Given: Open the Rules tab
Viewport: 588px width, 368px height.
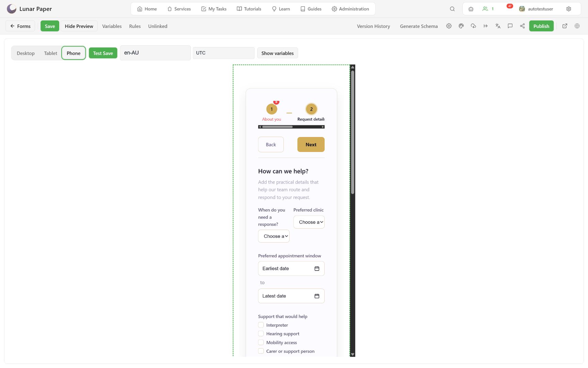Looking at the screenshot, I should (135, 26).
